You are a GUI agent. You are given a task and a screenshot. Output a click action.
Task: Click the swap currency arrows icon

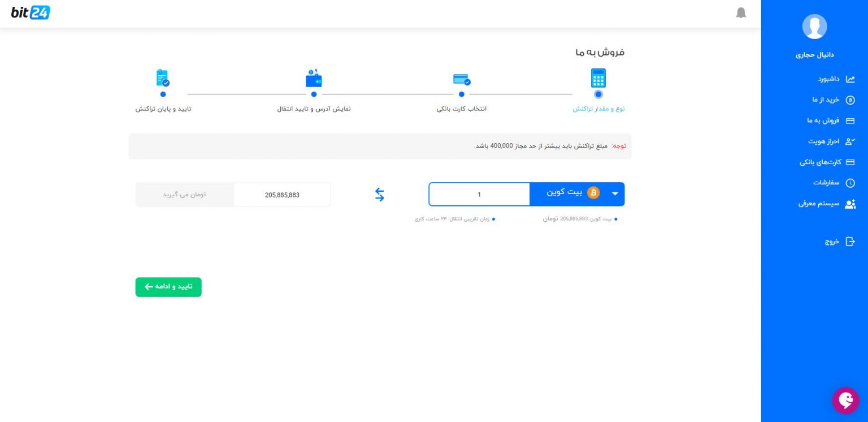point(380,195)
